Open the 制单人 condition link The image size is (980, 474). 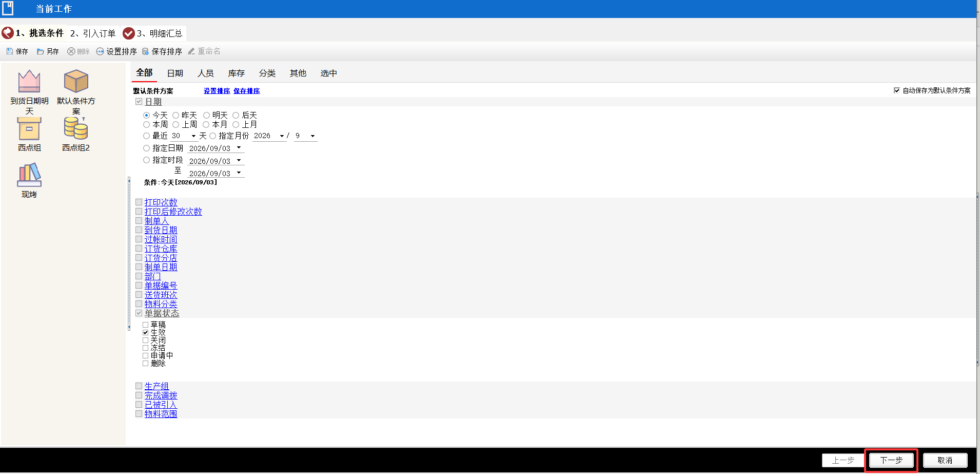pos(156,221)
